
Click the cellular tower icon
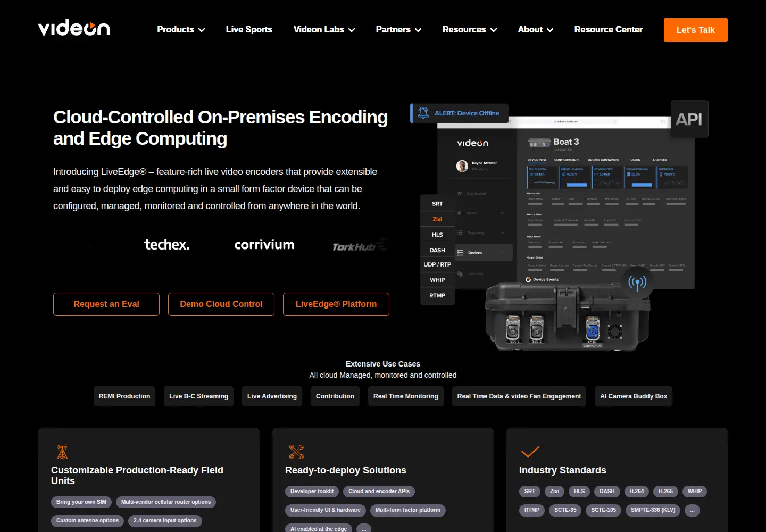click(x=62, y=452)
